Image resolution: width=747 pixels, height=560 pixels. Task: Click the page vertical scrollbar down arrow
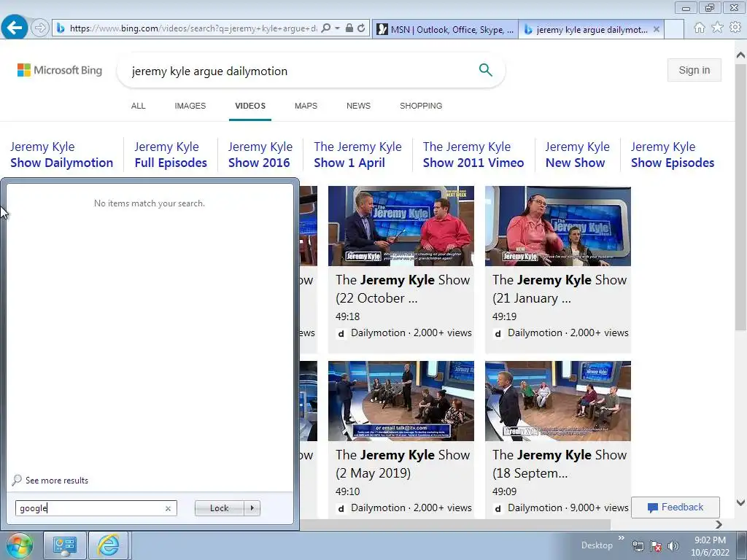coord(740,502)
